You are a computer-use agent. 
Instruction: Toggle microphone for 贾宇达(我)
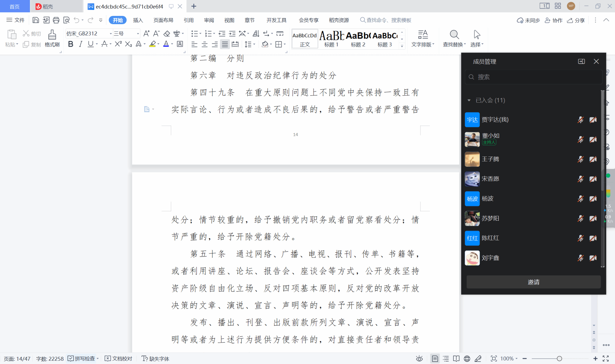click(580, 120)
